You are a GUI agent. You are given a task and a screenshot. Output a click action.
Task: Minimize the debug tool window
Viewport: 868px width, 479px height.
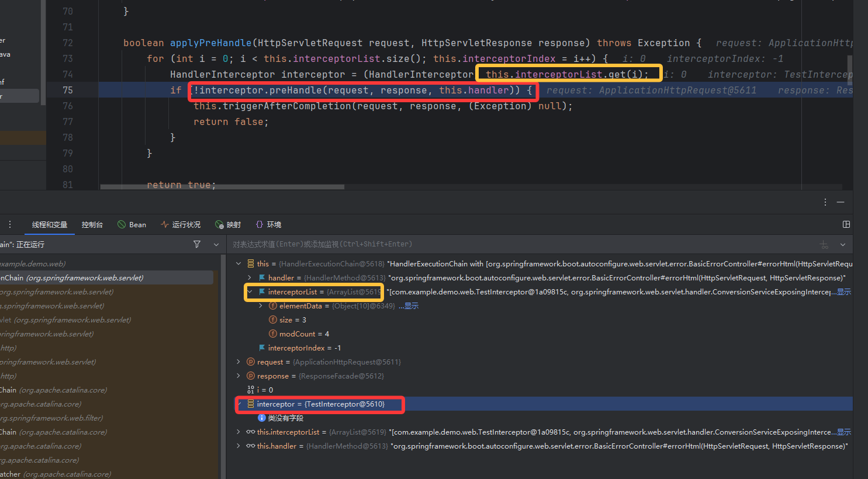click(841, 202)
